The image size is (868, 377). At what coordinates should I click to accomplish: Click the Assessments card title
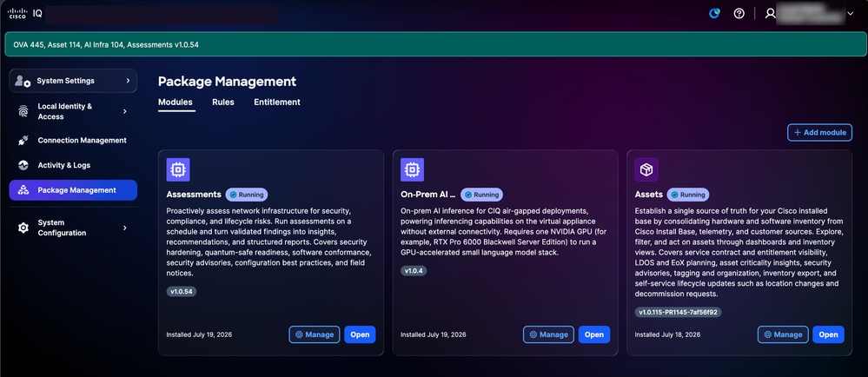(194, 195)
